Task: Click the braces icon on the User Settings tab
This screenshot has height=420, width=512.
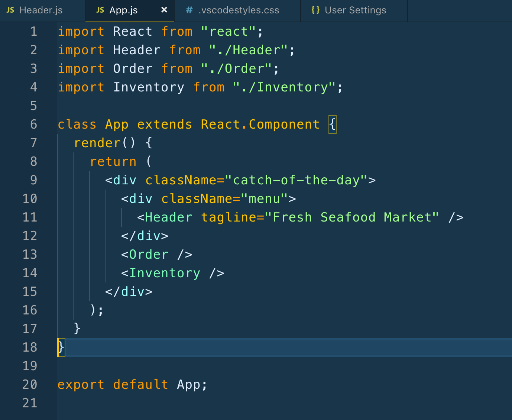Action: pyautogui.click(x=315, y=10)
